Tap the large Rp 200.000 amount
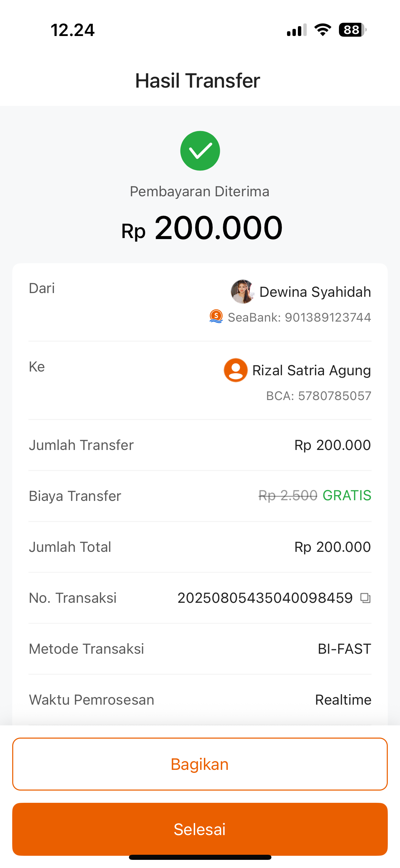This screenshot has height=868, width=400. [202, 228]
